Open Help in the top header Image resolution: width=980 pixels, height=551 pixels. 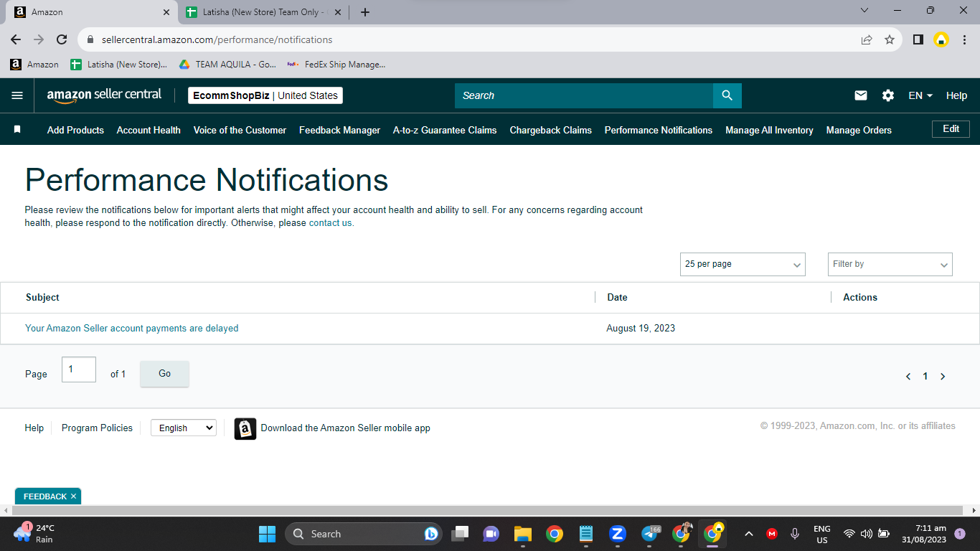pos(956,95)
